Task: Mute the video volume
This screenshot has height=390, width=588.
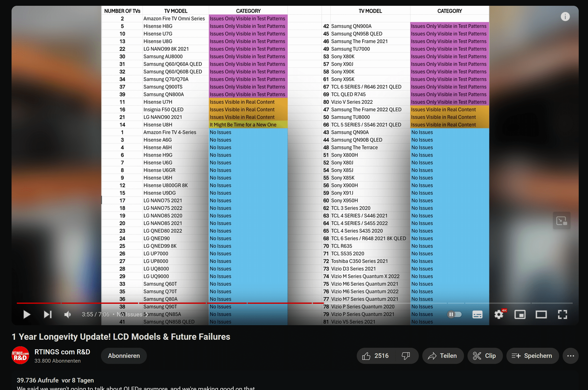Action: 68,314
